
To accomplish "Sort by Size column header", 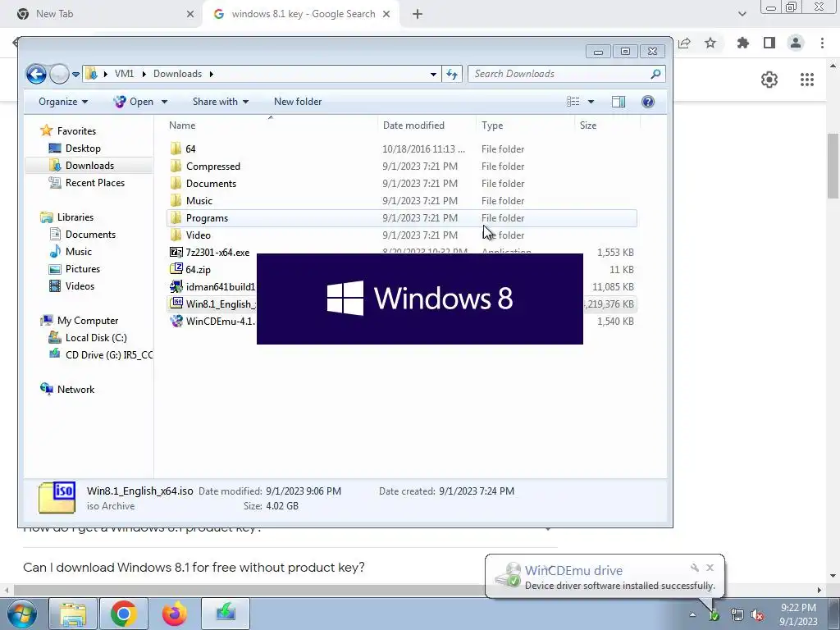I will click(587, 126).
